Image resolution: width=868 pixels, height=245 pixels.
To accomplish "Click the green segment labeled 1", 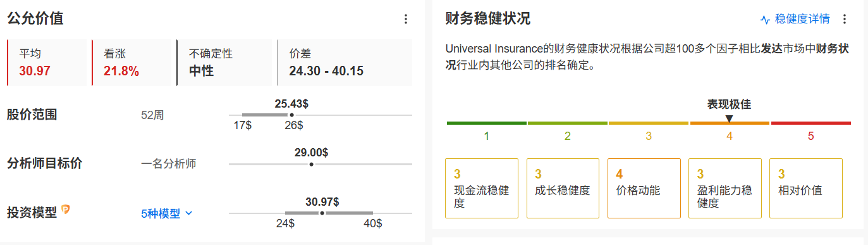I will point(486,123).
